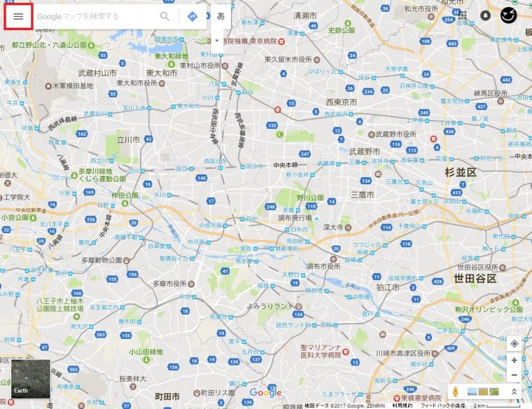Select the 練馬区役所 ward office marker
The image size is (532, 409).
(500, 101)
